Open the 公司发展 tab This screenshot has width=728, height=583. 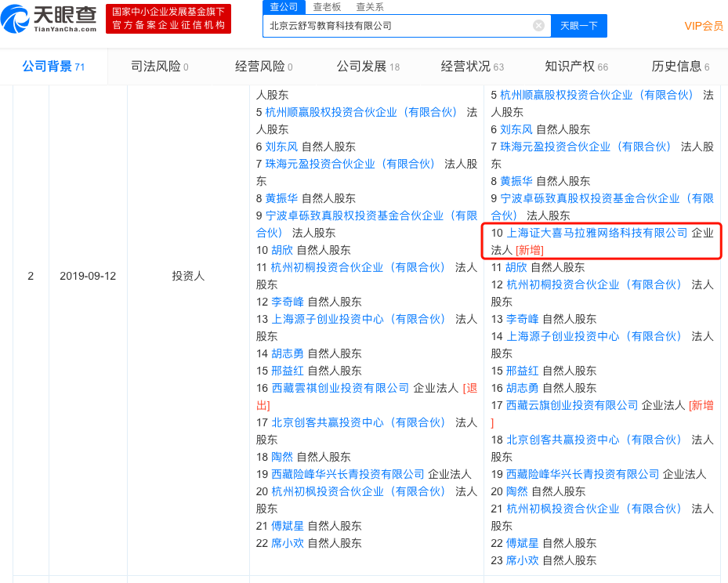coord(368,67)
